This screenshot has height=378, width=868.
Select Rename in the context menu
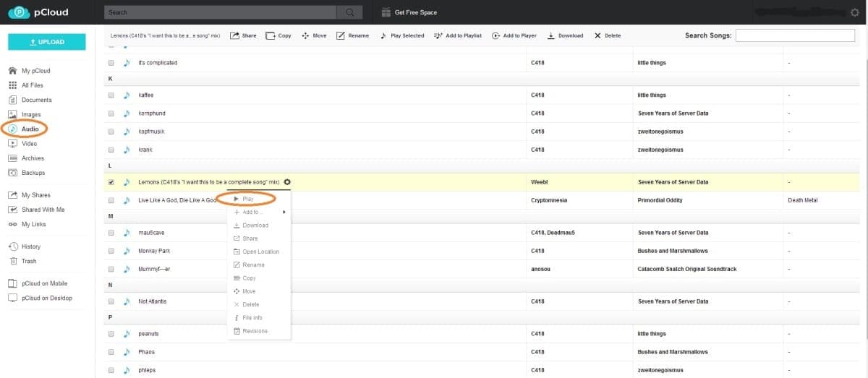[x=258, y=265]
